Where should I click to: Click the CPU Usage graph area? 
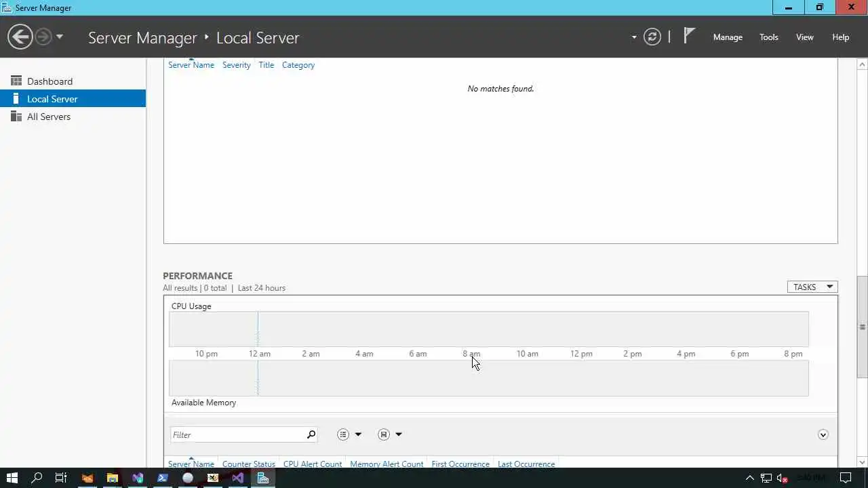click(488, 329)
